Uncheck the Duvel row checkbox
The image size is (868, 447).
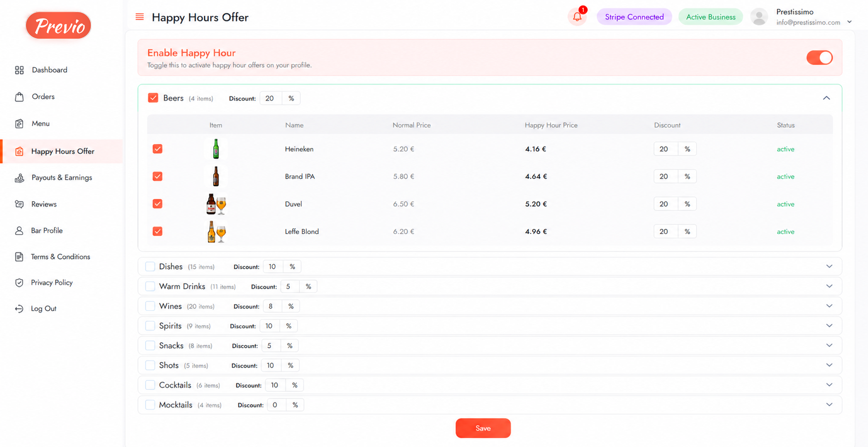coord(158,204)
